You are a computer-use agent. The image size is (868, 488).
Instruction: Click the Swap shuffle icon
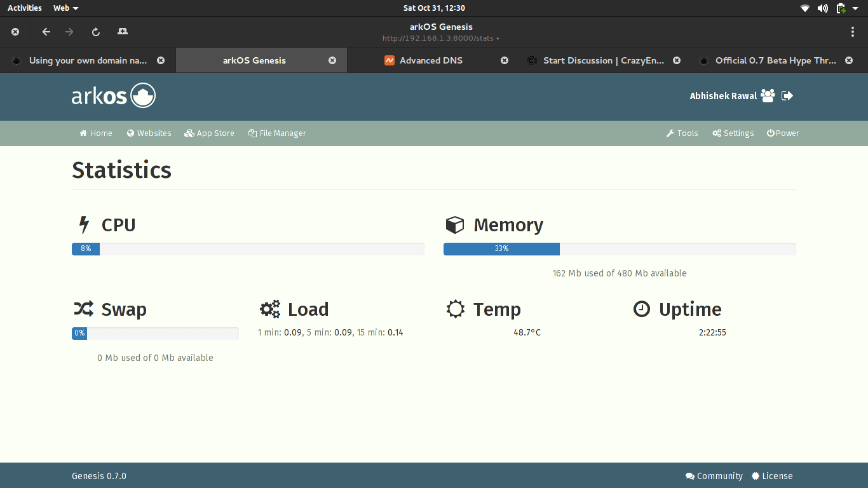click(83, 309)
